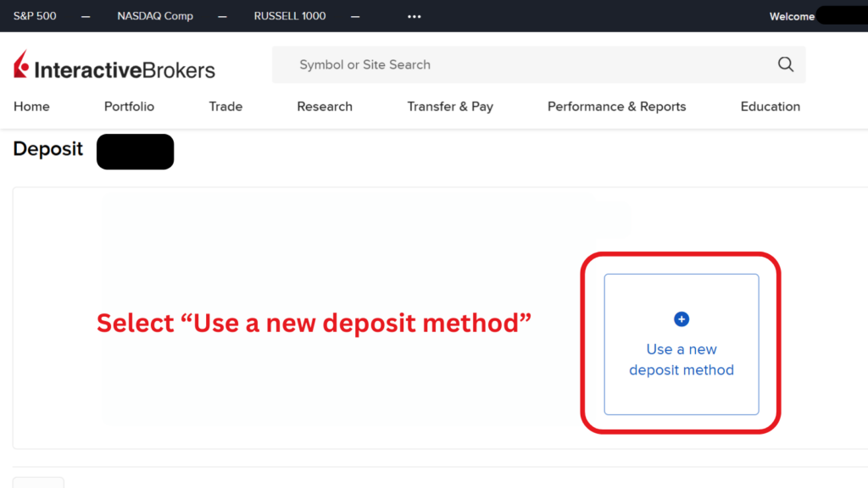
Task: Select RUSSELL 1000 in the ticker bar
Action: tap(290, 15)
